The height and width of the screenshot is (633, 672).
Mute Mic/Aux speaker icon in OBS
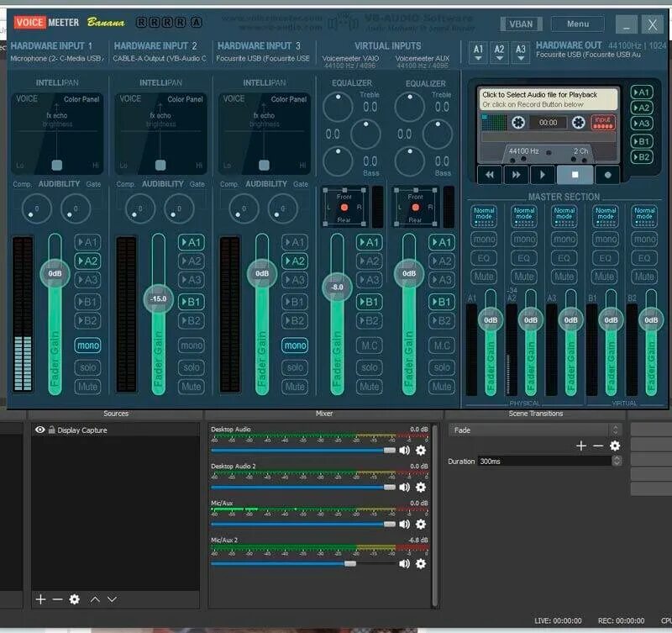point(404,524)
